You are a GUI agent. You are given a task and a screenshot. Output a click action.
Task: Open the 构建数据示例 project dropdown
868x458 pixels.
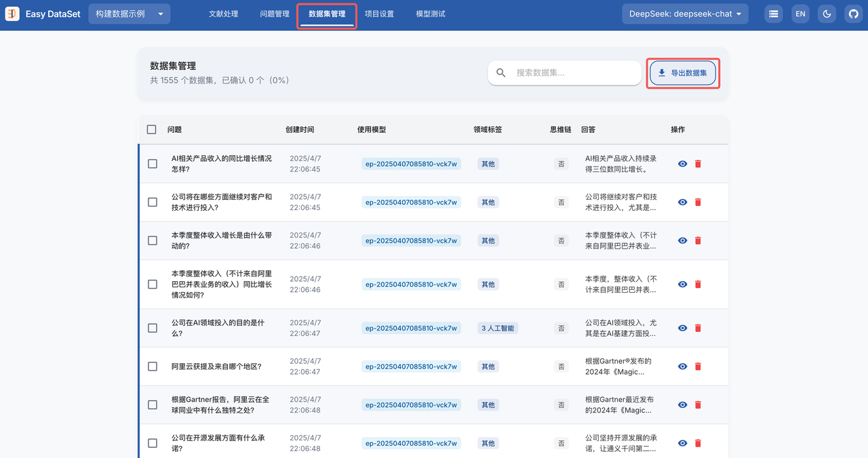[x=129, y=14]
